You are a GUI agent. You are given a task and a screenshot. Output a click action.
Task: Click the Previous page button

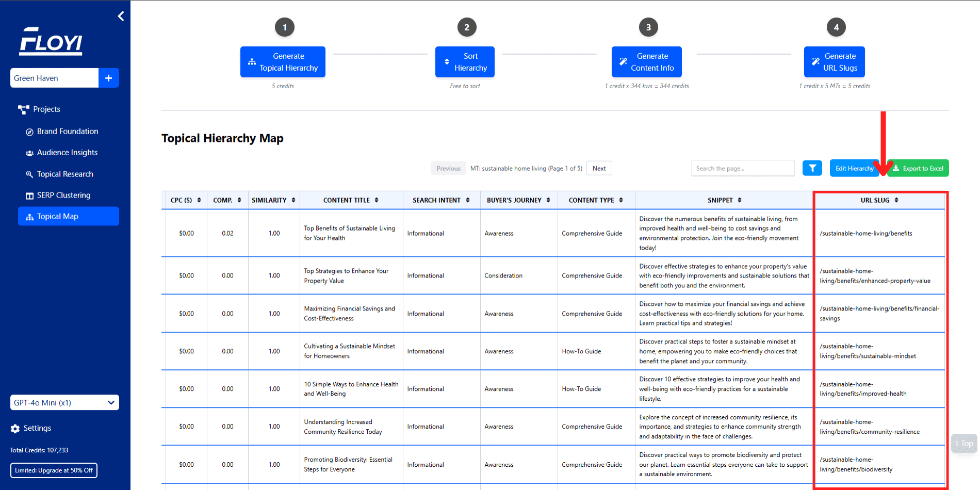click(x=448, y=168)
